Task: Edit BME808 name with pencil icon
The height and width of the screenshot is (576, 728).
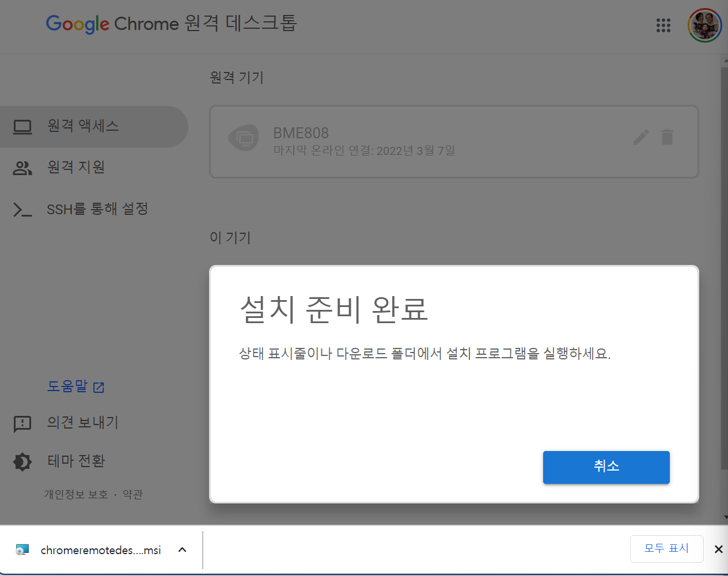Action: (x=641, y=137)
